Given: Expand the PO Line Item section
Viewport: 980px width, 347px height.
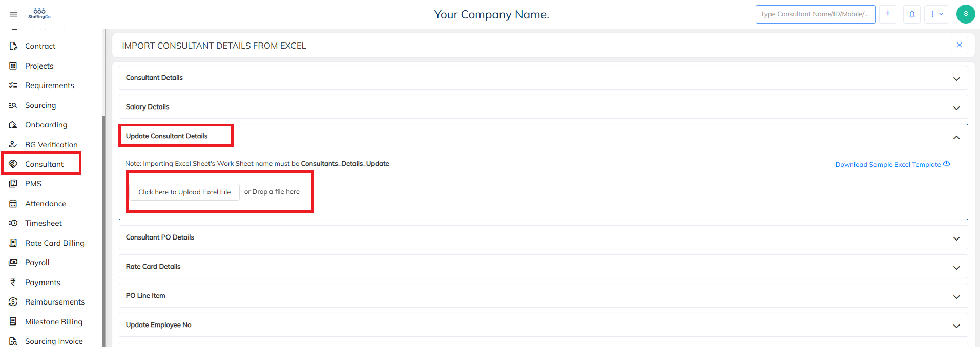Looking at the screenshot, I should pyautogui.click(x=956, y=297).
